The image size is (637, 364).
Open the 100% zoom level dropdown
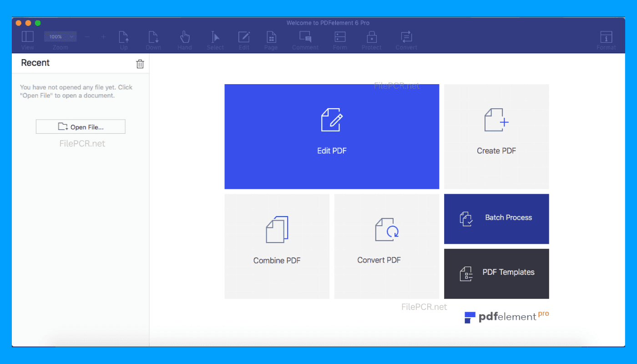60,36
